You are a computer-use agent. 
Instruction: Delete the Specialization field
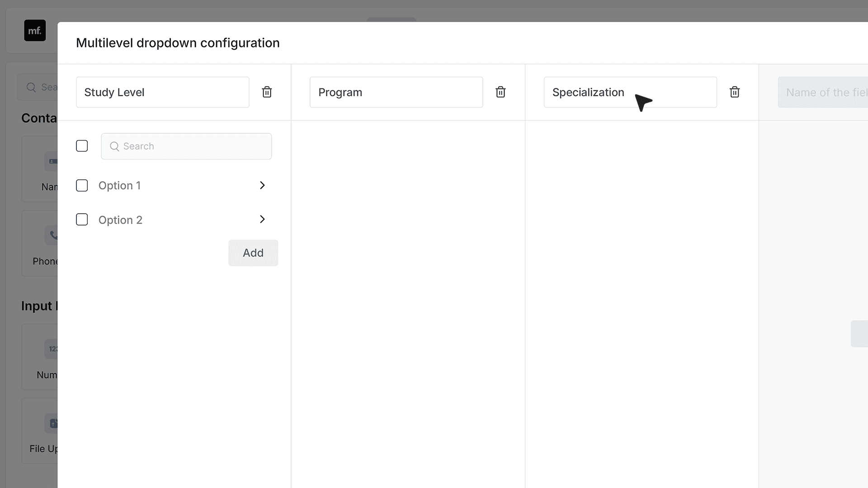[x=735, y=92]
